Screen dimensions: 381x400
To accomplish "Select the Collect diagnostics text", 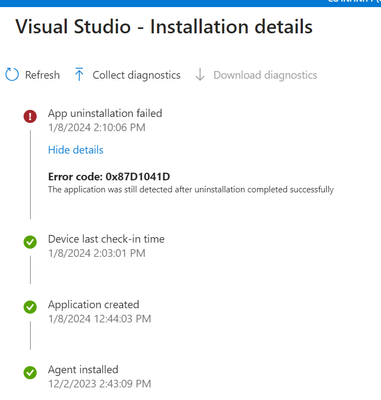I will pos(136,75).
